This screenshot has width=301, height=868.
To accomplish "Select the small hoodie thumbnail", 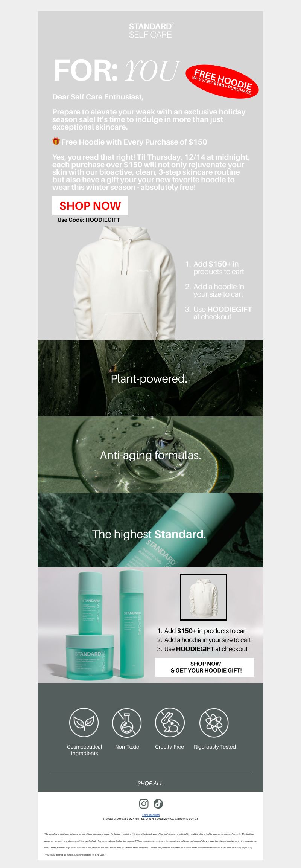I will point(203,597).
